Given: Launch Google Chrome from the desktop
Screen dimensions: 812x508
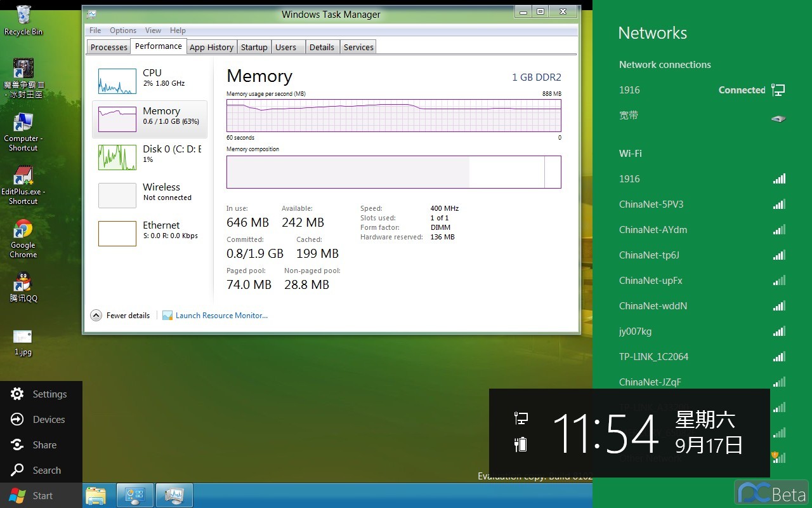Looking at the screenshot, I should point(23,239).
